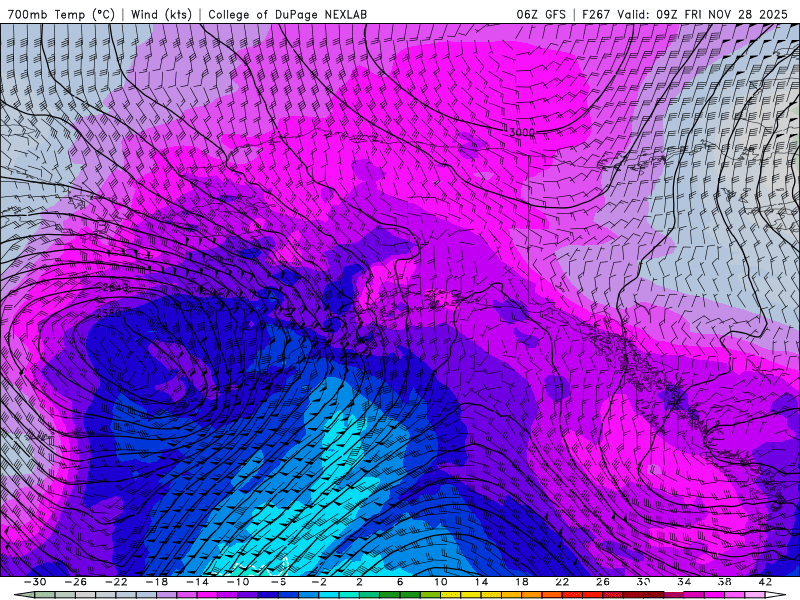This screenshot has width=800, height=600.
Task: Click the 22 colorbar scale value
Action: 562,582
